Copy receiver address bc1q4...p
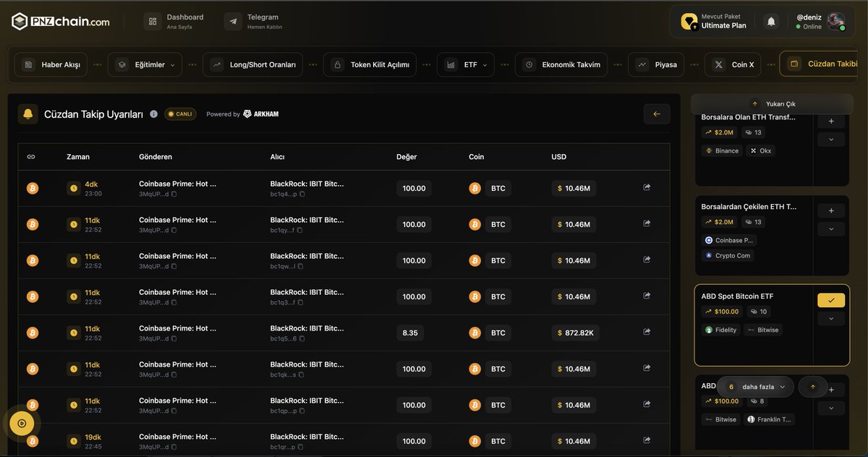868x457 pixels. click(x=302, y=194)
